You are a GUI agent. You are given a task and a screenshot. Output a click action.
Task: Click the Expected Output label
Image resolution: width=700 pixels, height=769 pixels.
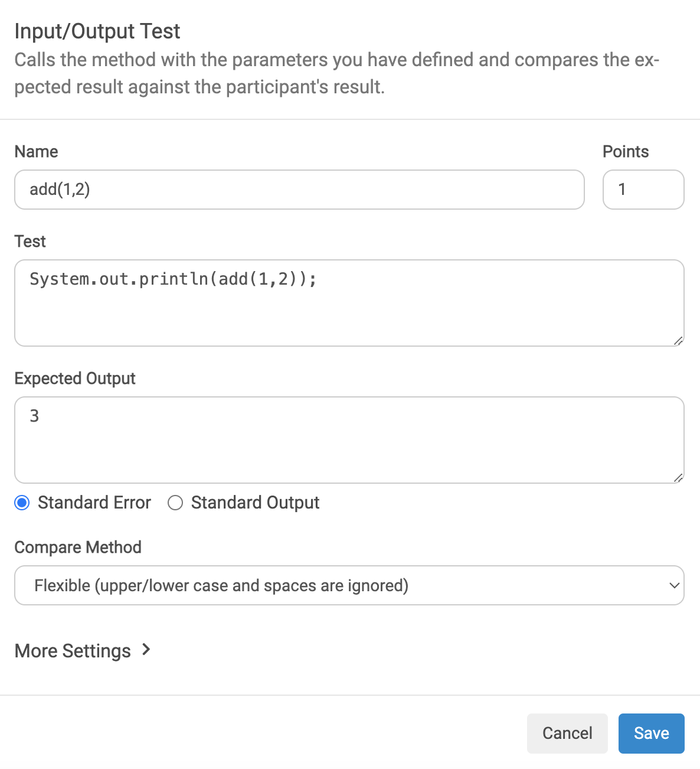tap(75, 379)
